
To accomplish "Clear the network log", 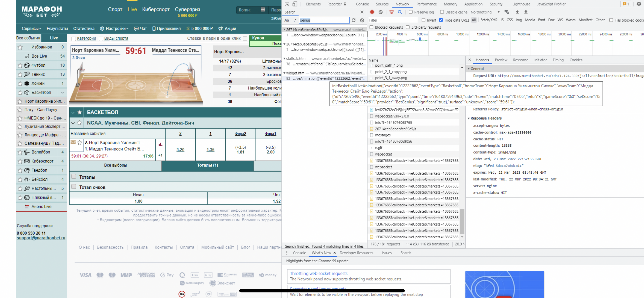I will point(380,12).
